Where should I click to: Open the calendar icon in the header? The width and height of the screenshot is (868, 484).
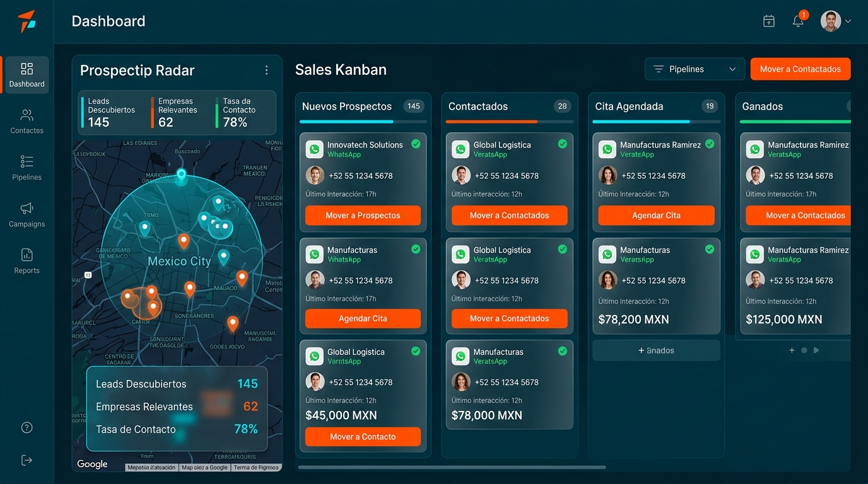[768, 21]
